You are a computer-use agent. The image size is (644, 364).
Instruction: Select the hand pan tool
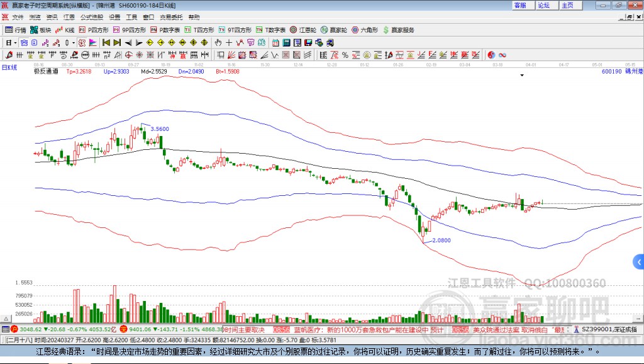[x=218, y=43]
